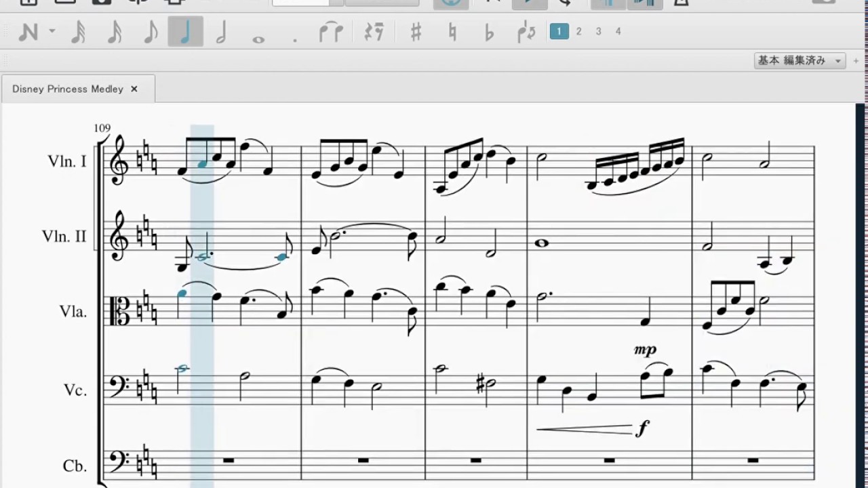Apply the flat accidental
This screenshot has height=488, width=868.
tap(489, 33)
